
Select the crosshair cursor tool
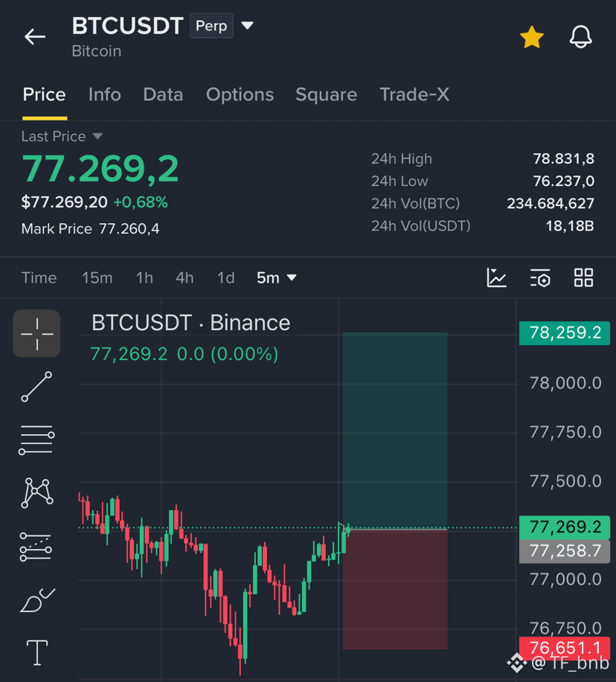coord(36,334)
